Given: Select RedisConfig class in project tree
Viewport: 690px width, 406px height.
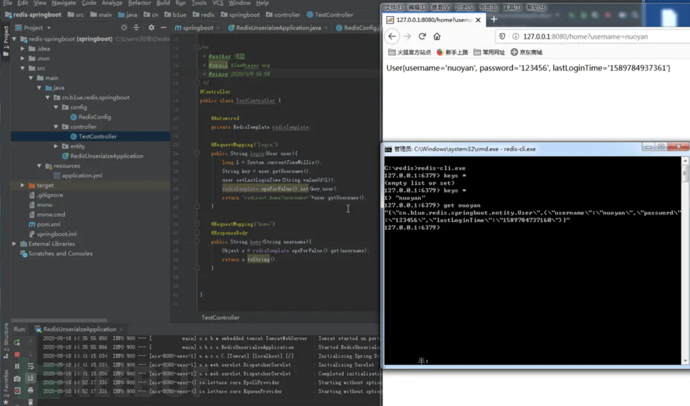Looking at the screenshot, I should pyautogui.click(x=94, y=117).
